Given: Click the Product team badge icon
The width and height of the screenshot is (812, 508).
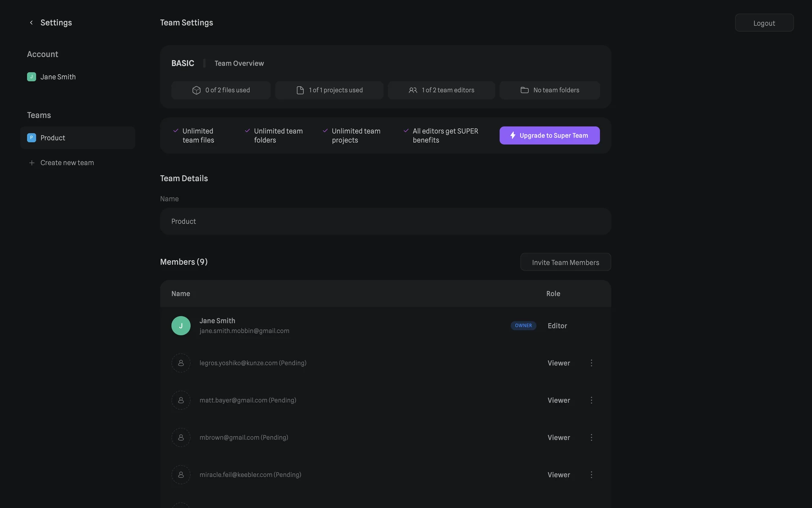Looking at the screenshot, I should tap(31, 138).
